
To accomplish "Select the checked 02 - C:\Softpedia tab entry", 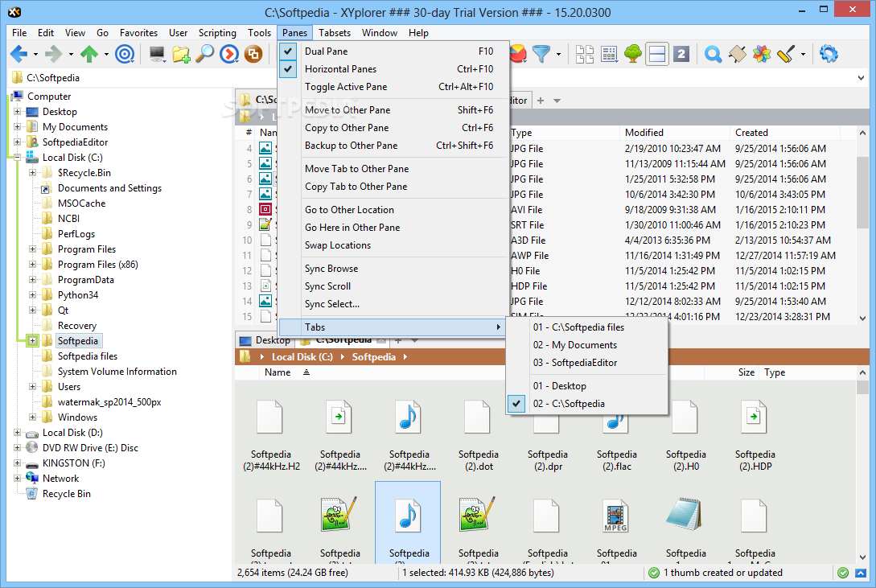I will [x=586, y=404].
